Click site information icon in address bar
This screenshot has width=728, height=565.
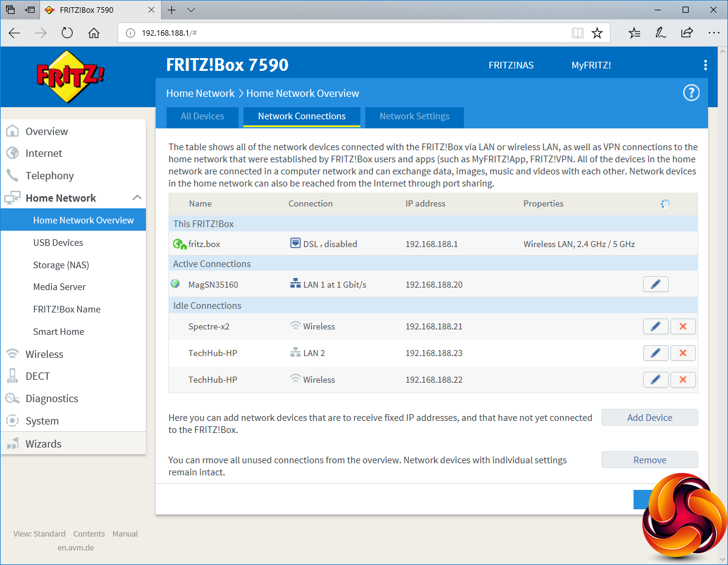click(130, 33)
